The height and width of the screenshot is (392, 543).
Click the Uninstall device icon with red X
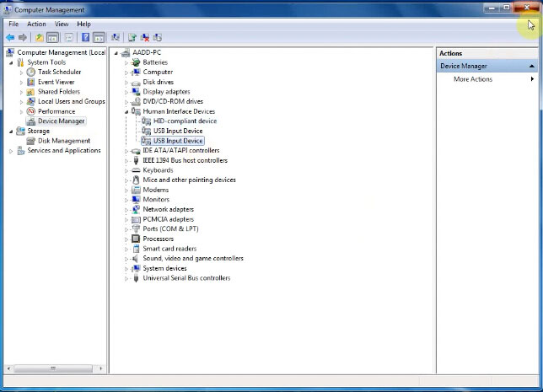pyautogui.click(x=145, y=37)
